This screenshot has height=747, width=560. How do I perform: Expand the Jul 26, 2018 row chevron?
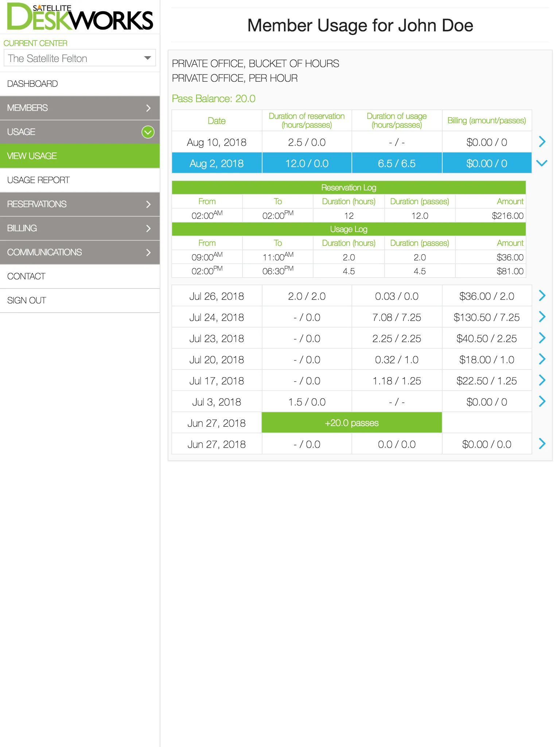[x=542, y=295]
